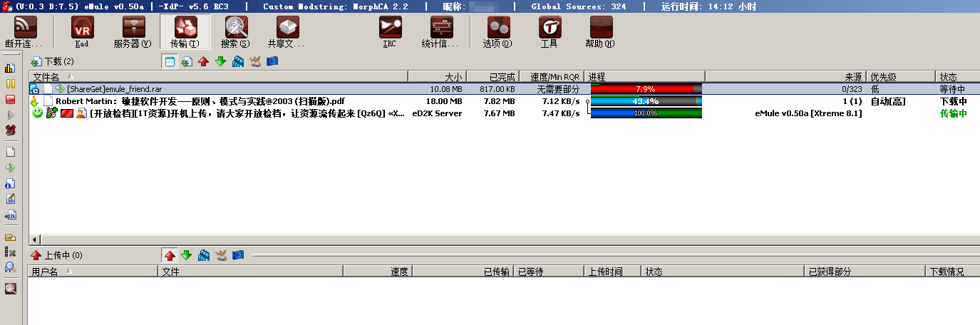Sort uploads by 上传时间 column header
Viewport: 980px width, 325px height.
(612, 272)
